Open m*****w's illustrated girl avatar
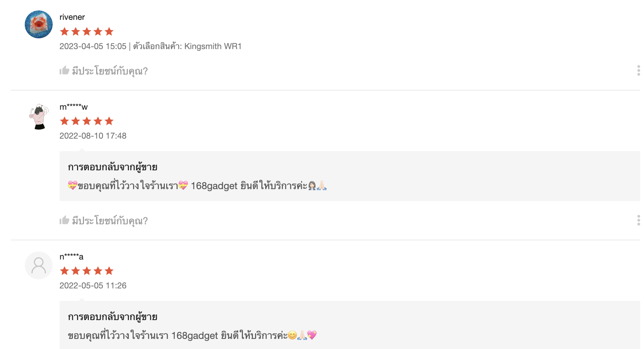Screen dimensions: 644x349 point(39,116)
